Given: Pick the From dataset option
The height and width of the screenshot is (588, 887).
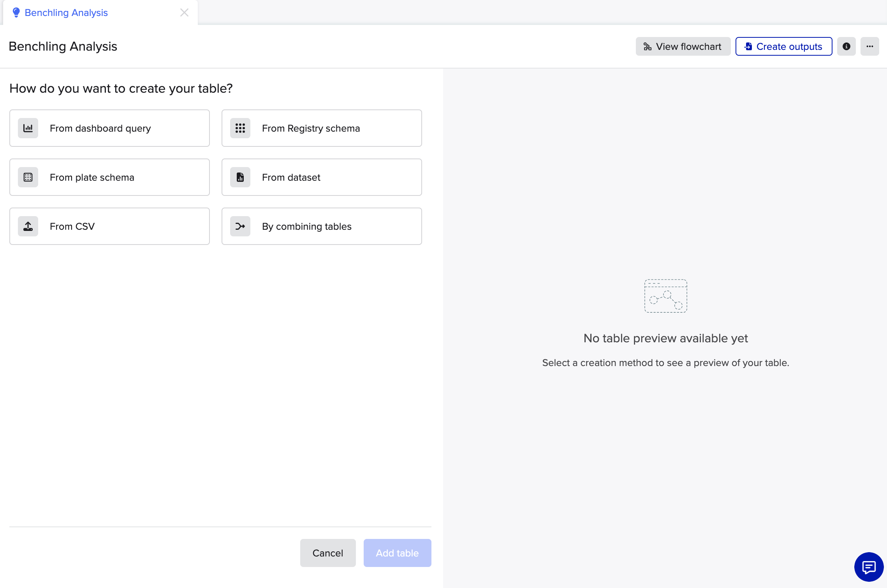Looking at the screenshot, I should click(x=322, y=177).
